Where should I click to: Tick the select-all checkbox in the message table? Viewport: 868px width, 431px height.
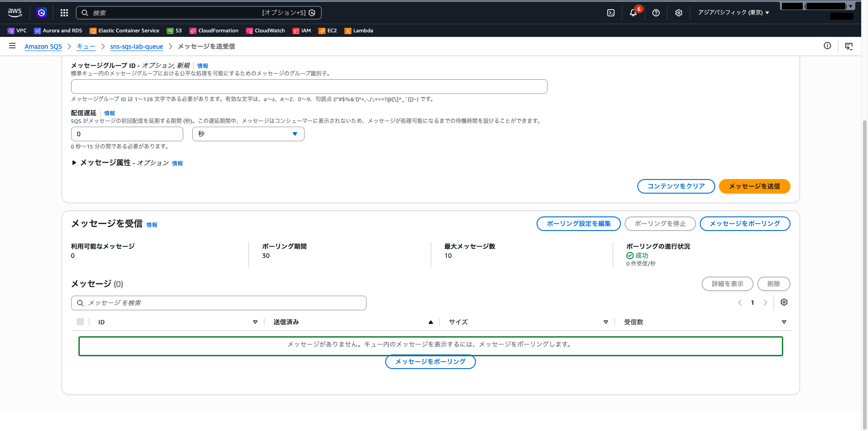point(80,322)
